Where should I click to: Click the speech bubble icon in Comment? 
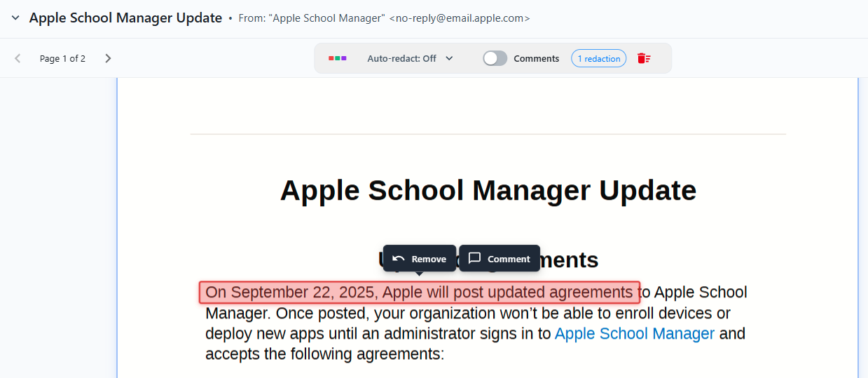tap(474, 258)
